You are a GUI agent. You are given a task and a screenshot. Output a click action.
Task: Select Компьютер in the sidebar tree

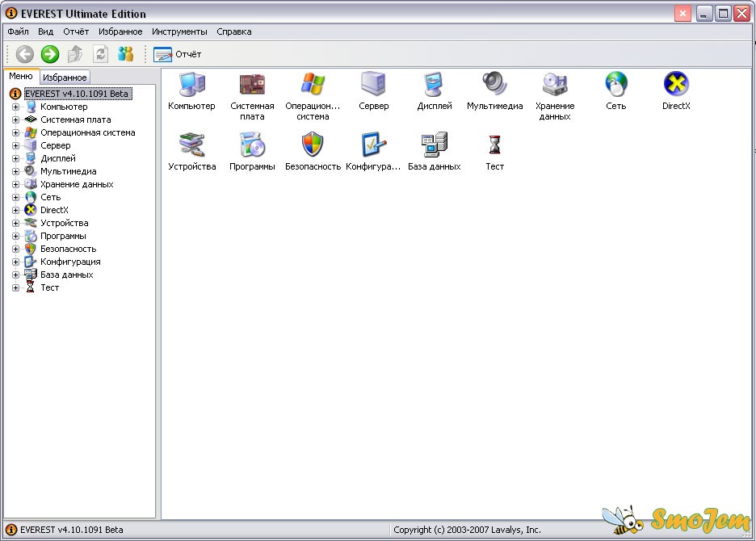pos(64,107)
